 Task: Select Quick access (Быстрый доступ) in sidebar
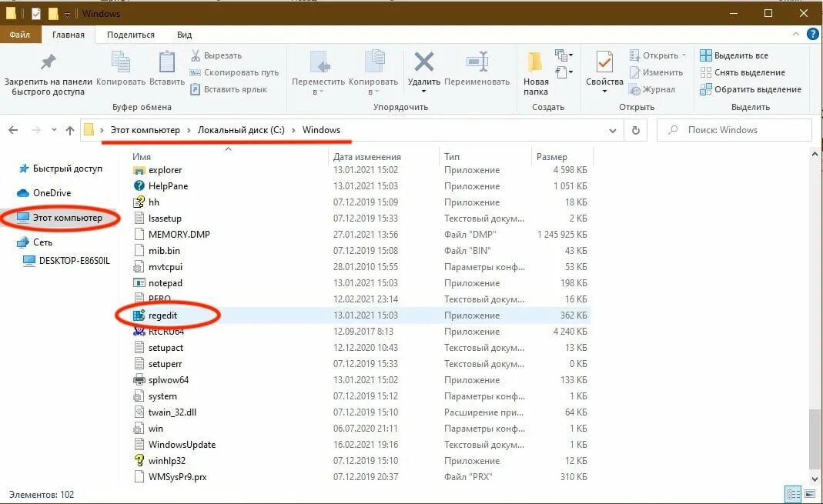click(x=60, y=169)
